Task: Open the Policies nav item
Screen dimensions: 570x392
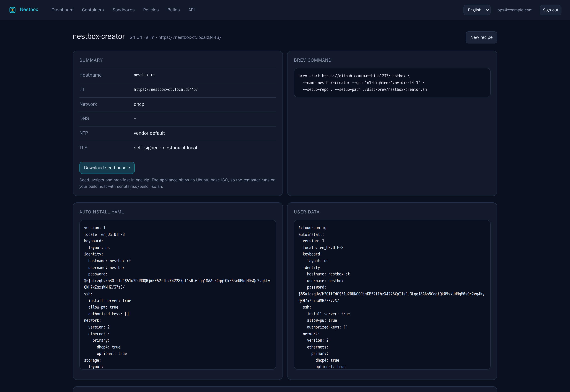Action: tap(151, 10)
